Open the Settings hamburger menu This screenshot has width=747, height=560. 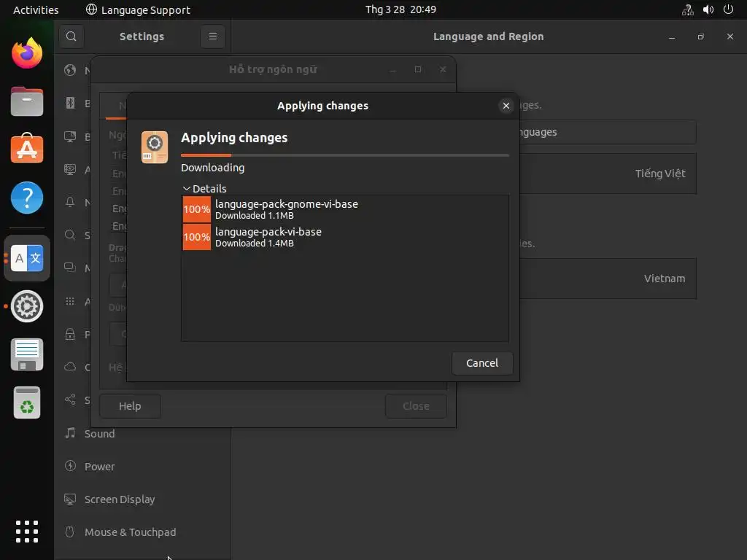[x=213, y=36]
